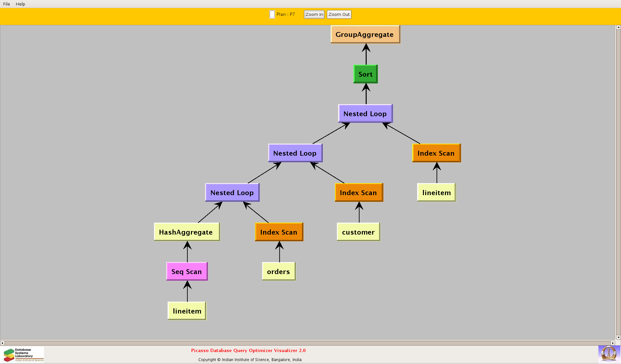
Task: Click the vertical scrollbar up arrow
Action: click(618, 28)
